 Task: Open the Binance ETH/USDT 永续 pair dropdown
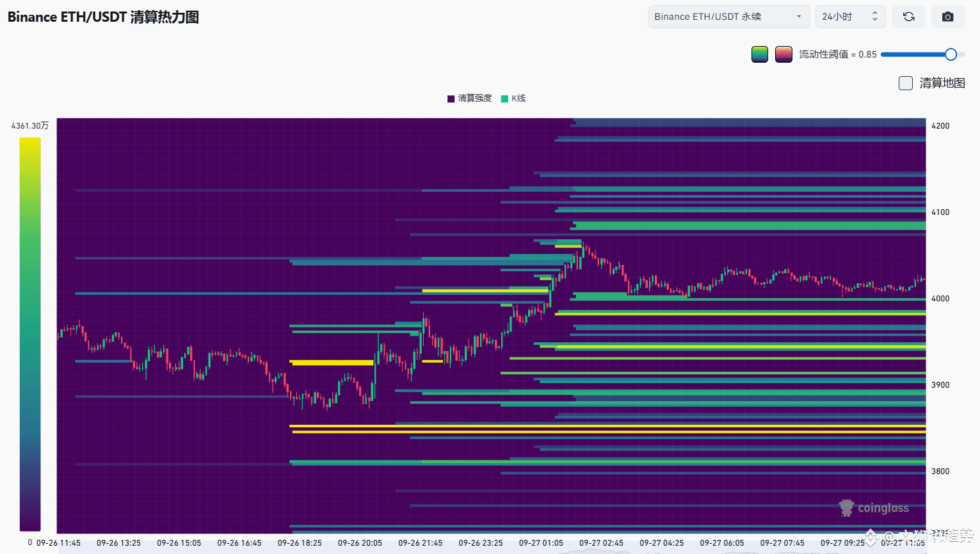tap(729, 17)
